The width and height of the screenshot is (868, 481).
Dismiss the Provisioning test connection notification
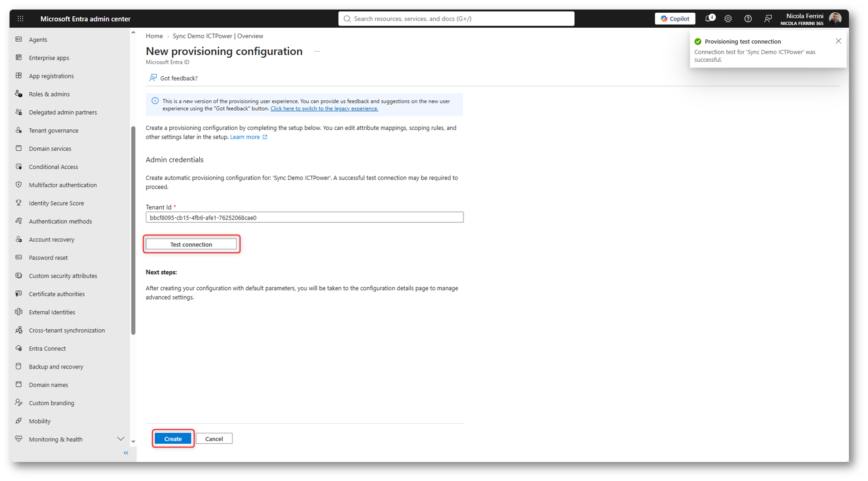tap(838, 41)
